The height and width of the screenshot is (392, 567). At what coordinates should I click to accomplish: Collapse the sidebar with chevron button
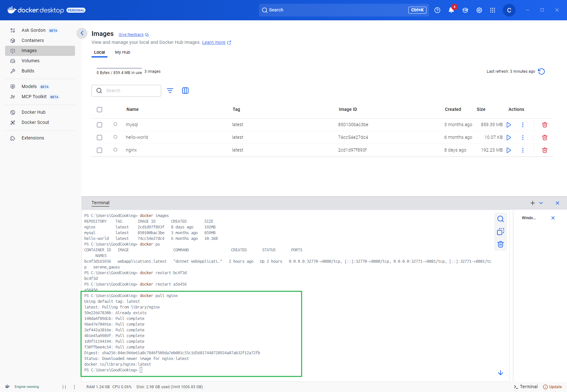pos(82,33)
